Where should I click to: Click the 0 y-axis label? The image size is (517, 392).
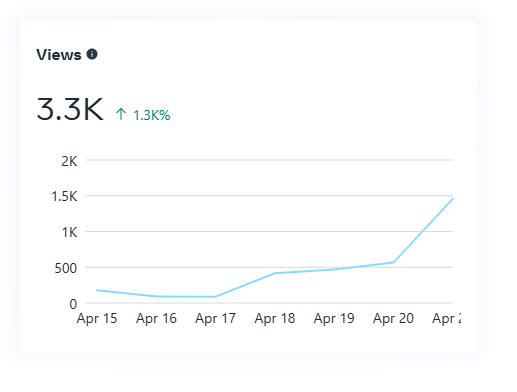click(73, 304)
